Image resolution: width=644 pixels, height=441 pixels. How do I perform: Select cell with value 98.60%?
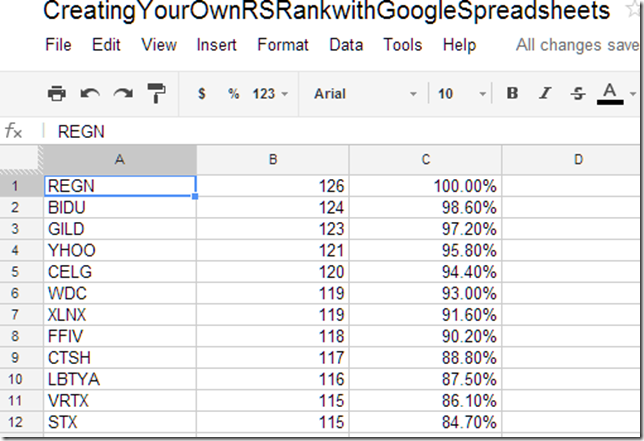[x=426, y=207]
